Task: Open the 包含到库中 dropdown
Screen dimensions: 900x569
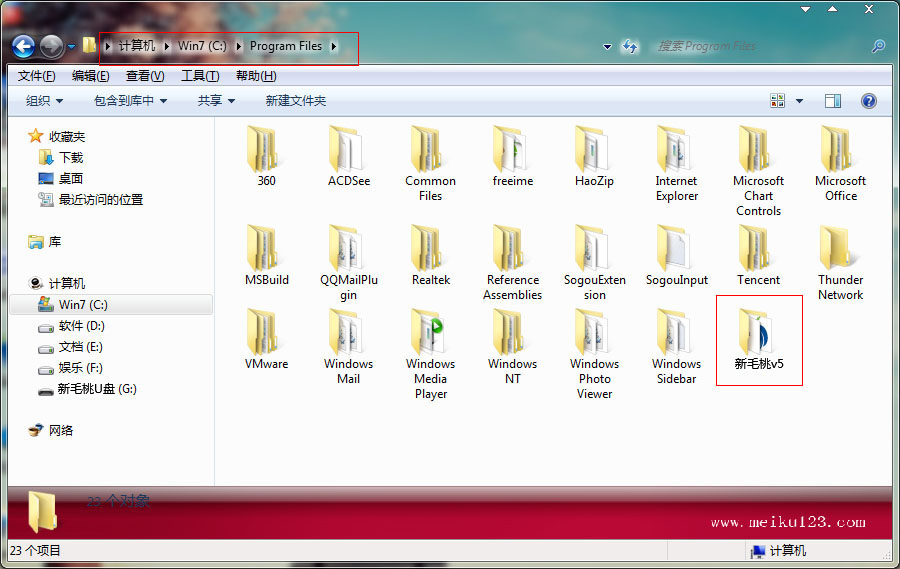Action: (x=130, y=101)
